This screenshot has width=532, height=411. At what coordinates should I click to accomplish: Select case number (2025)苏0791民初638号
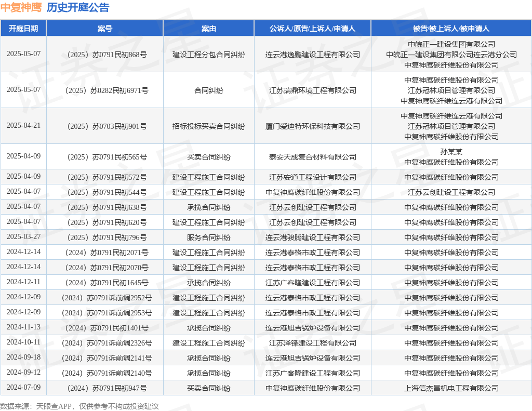(107, 207)
